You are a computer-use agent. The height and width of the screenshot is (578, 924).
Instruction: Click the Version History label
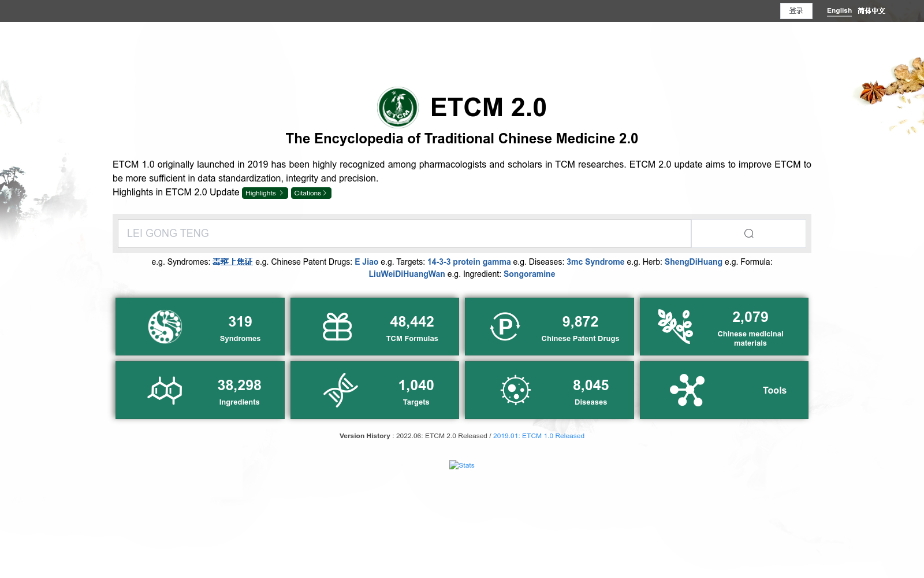point(365,436)
